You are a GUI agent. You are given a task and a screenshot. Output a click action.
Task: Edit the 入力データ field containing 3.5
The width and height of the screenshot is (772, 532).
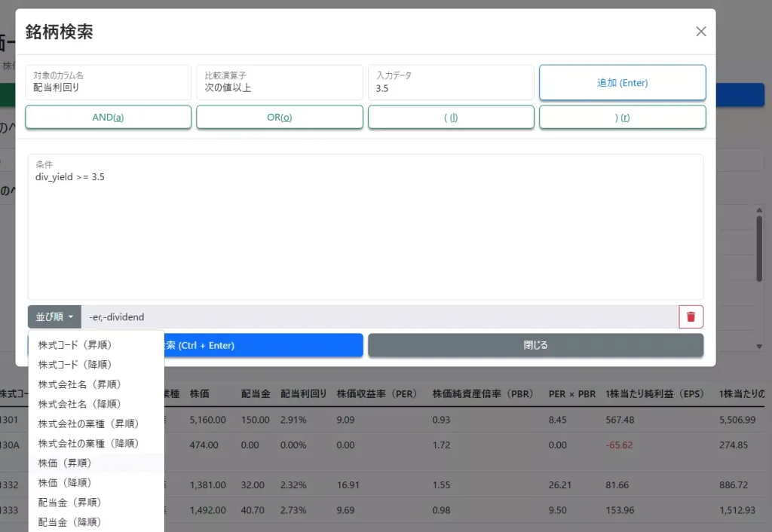[451, 82]
